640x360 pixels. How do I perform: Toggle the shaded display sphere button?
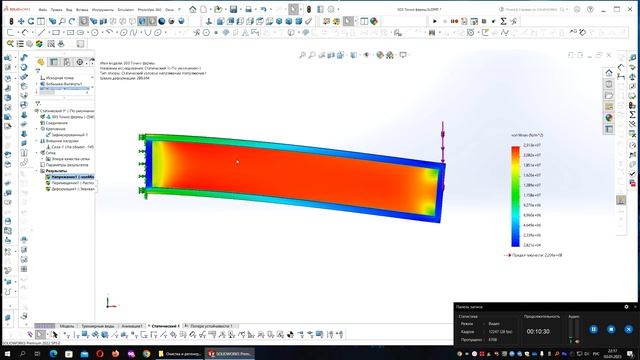click(x=162, y=21)
